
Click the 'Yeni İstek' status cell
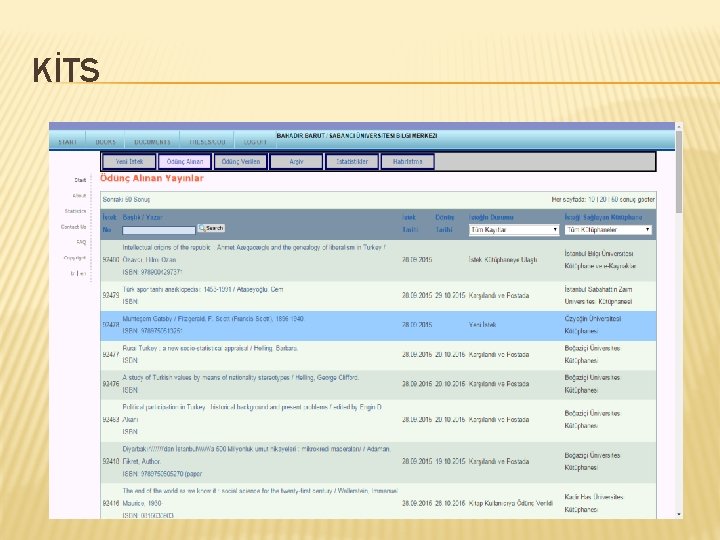point(483,325)
